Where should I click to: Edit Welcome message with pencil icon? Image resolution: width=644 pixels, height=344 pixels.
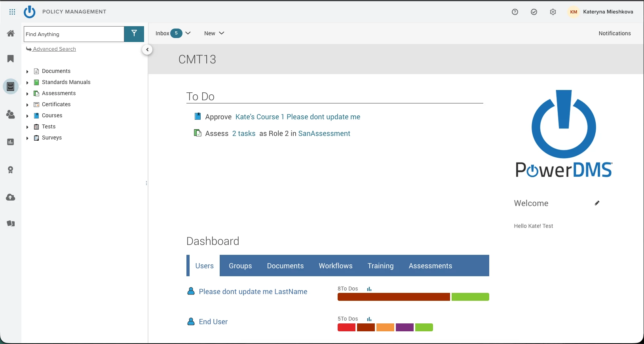coord(597,203)
